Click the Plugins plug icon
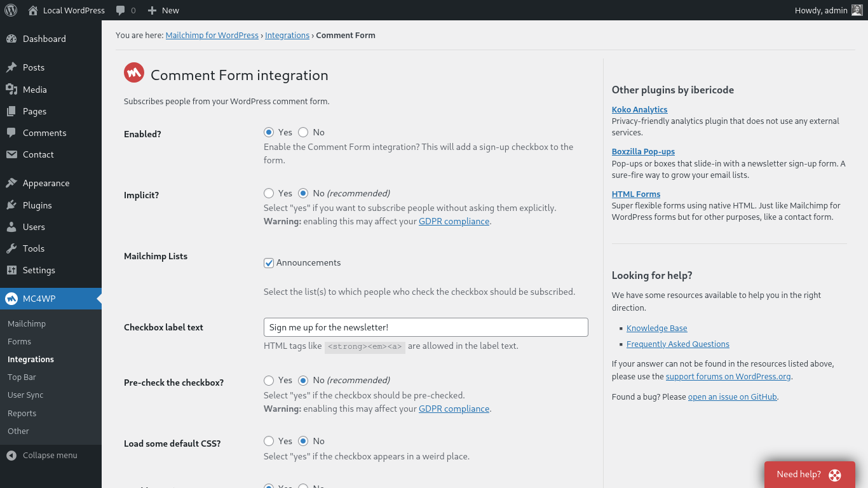The image size is (868, 488). tap(11, 205)
